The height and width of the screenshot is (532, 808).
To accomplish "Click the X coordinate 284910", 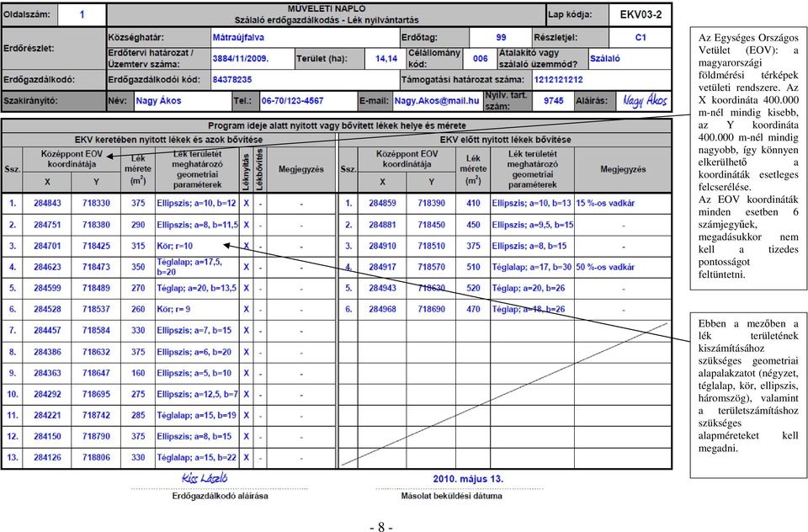I will click(382, 246).
